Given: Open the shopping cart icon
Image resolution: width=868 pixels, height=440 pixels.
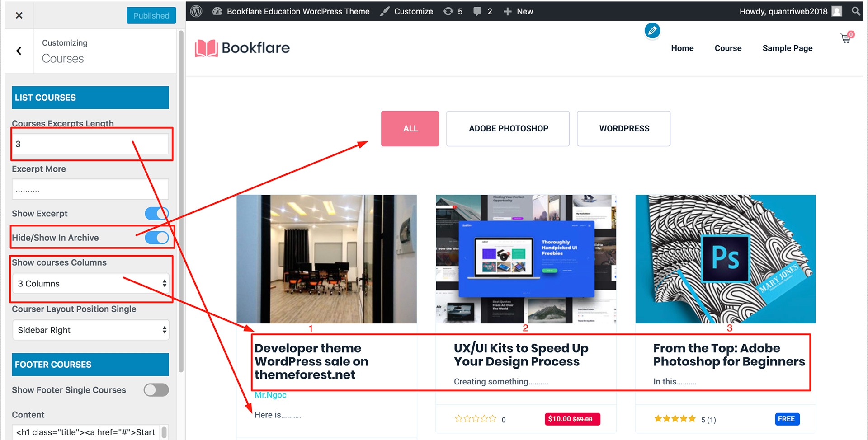Looking at the screenshot, I should 846,38.
